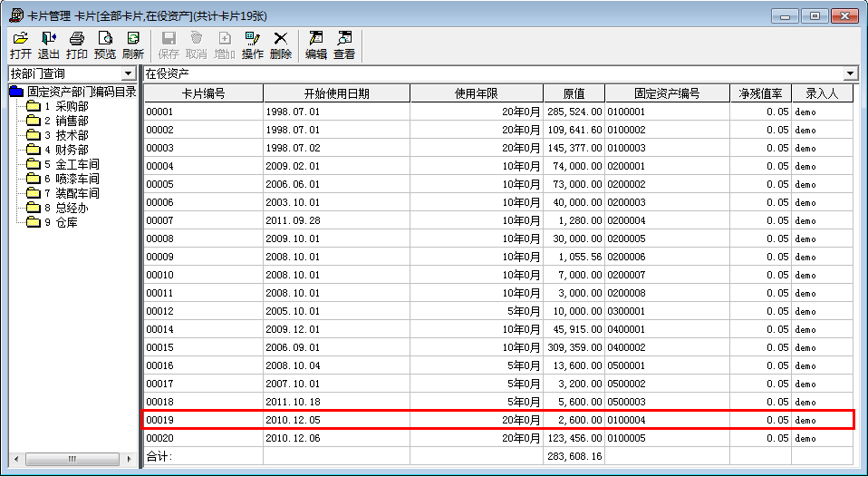This screenshot has width=868, height=477.
Task: Click original value 309,359.00
Action: point(574,348)
